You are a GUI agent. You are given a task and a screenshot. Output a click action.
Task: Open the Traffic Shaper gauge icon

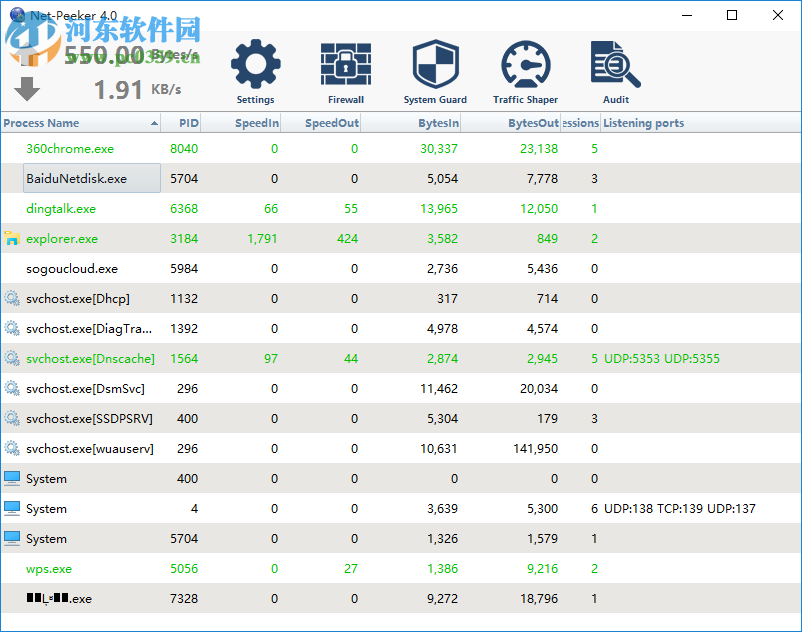pyautogui.click(x=525, y=62)
